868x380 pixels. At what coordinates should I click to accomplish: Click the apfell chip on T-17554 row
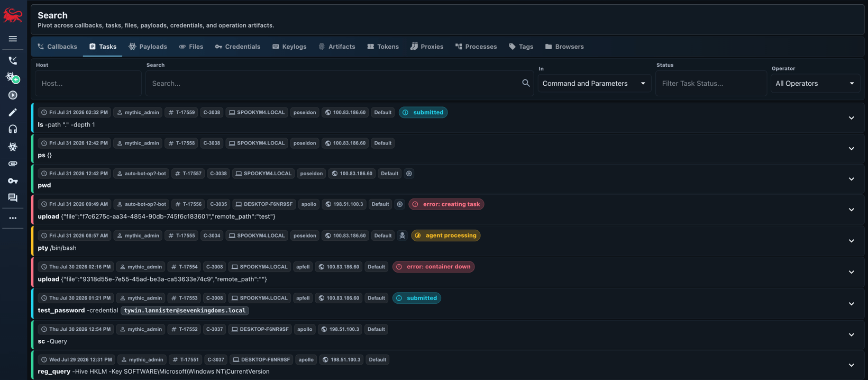pos(303,267)
